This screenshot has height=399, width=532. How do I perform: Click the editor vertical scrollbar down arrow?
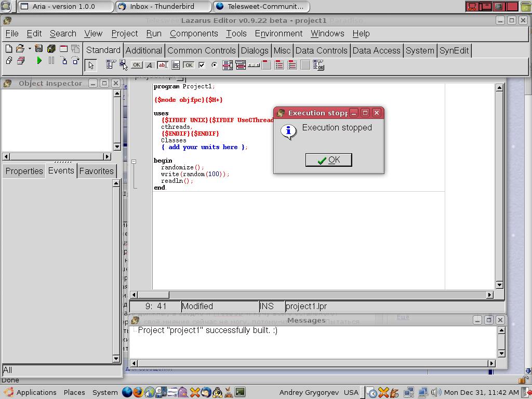coord(499,285)
